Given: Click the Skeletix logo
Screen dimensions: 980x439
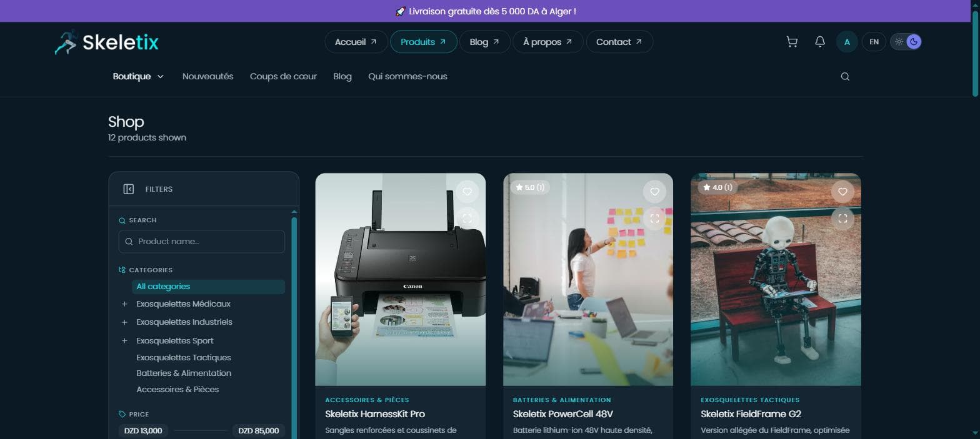Looking at the screenshot, I should [106, 42].
